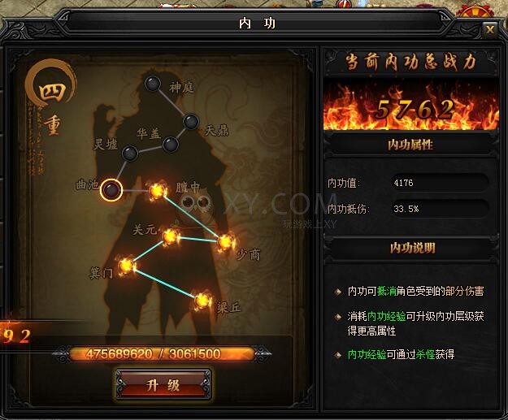Click the glowing 梁丘 acupoint node
Viewport: 508px width, 420px height.
coord(203,301)
